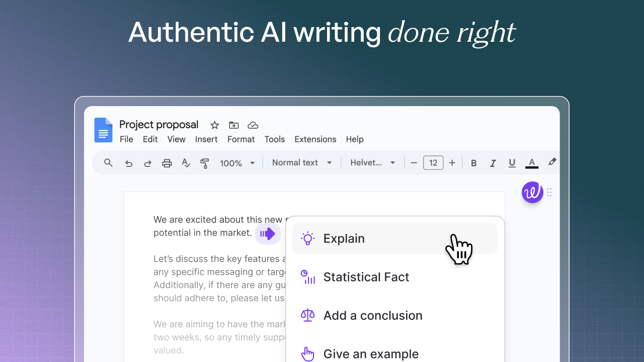Redo the last edit
This screenshot has height=362, width=644.
click(x=147, y=162)
